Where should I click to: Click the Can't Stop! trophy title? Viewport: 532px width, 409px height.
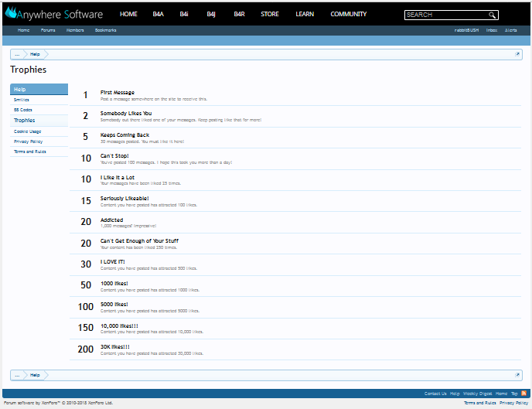114,156
